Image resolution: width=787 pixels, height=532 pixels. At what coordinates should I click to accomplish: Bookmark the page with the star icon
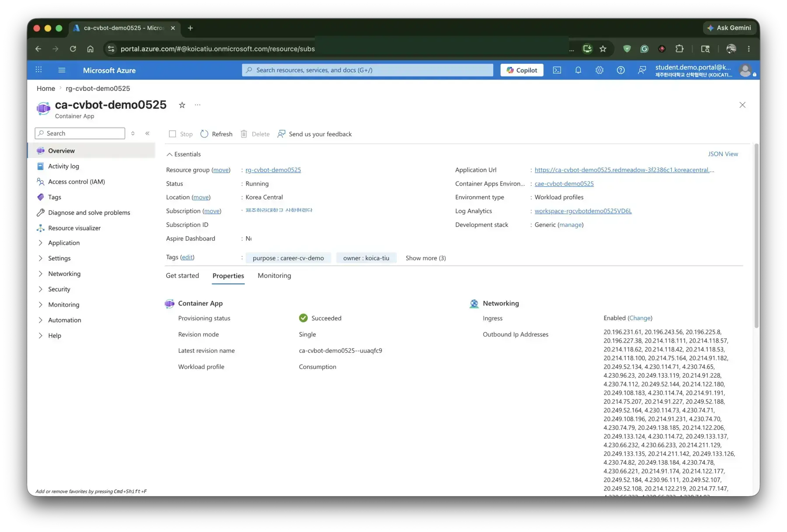[603, 49]
